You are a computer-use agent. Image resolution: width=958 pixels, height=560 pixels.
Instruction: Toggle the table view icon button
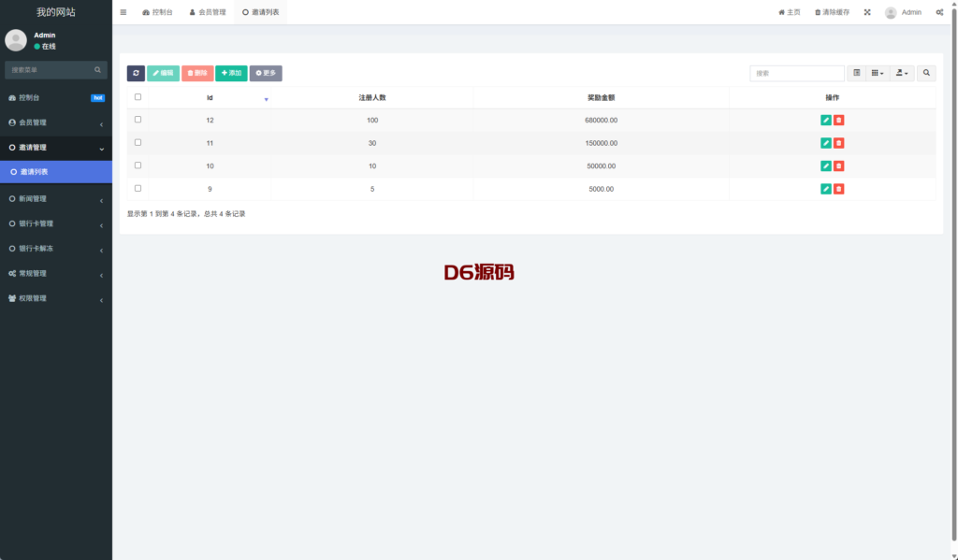[x=856, y=73]
